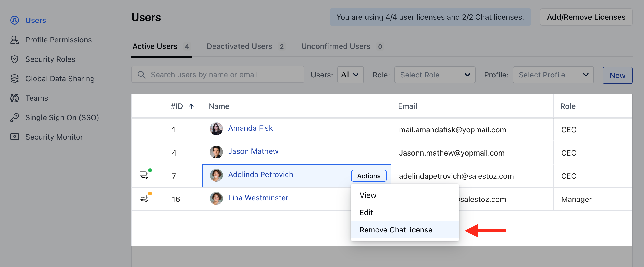Toggle the #ID column sort arrow

[192, 106]
